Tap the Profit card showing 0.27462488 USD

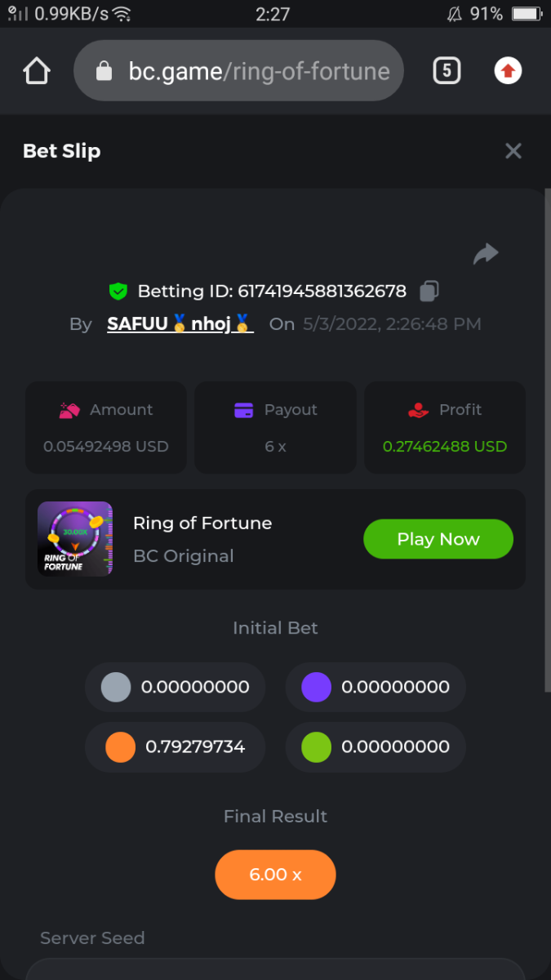point(445,427)
